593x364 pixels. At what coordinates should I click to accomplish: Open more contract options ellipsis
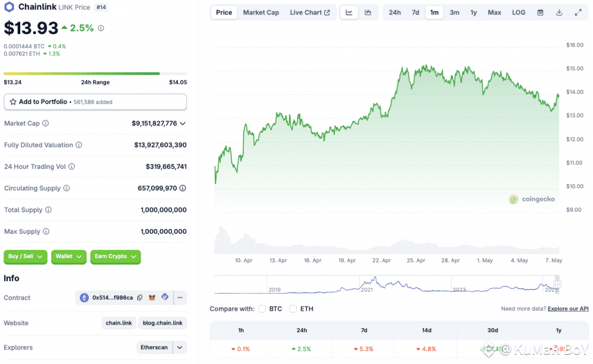180,297
